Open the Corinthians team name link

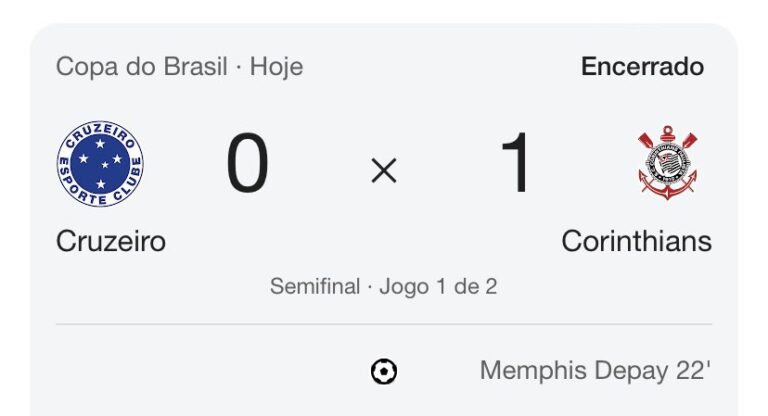636,241
